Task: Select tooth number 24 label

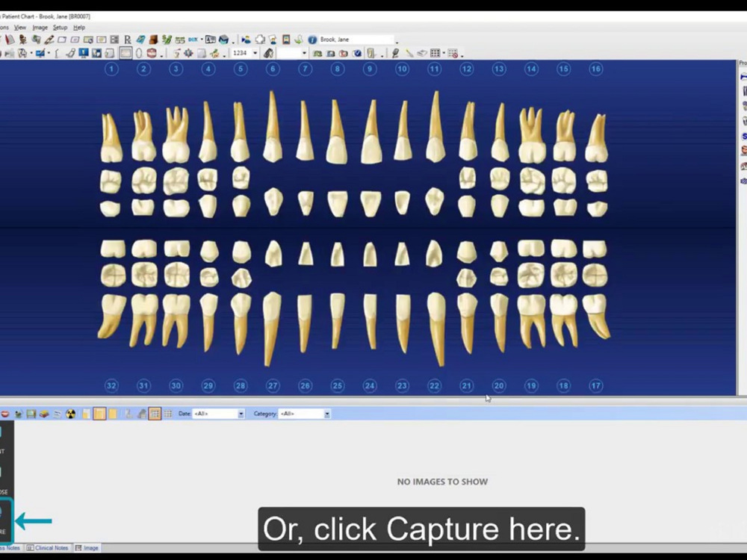Action: pos(370,386)
